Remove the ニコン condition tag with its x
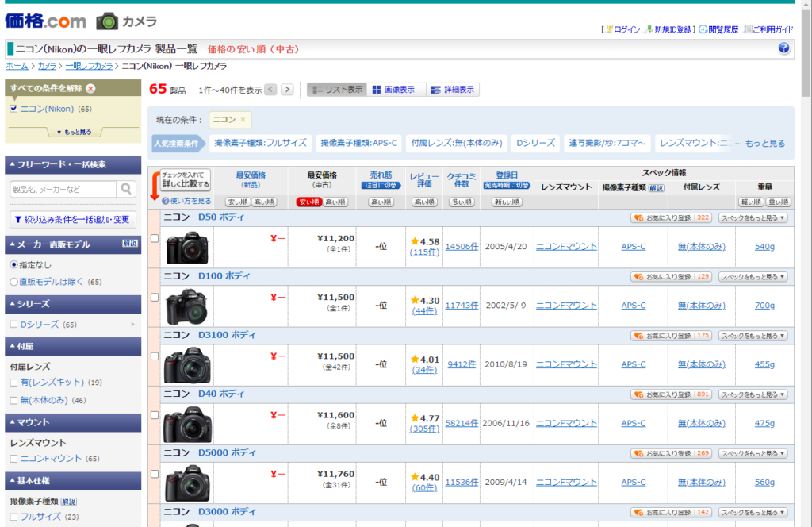 243,120
